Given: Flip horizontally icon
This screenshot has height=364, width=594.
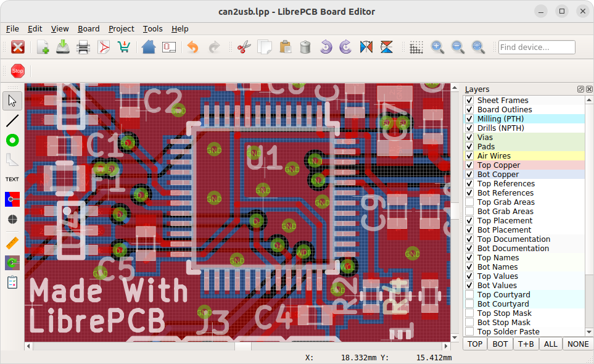Looking at the screenshot, I should coord(366,47).
